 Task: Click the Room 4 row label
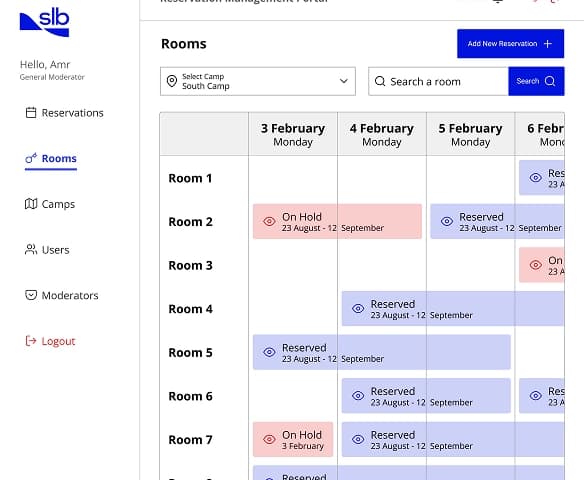190,309
